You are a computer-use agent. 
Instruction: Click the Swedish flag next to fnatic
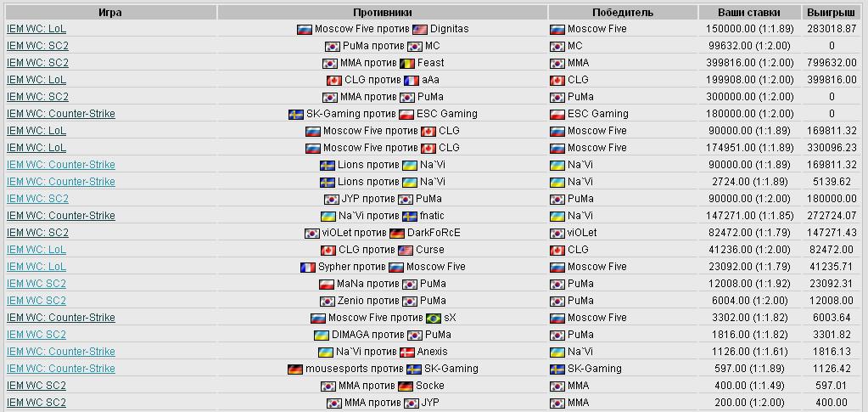pyautogui.click(x=410, y=217)
